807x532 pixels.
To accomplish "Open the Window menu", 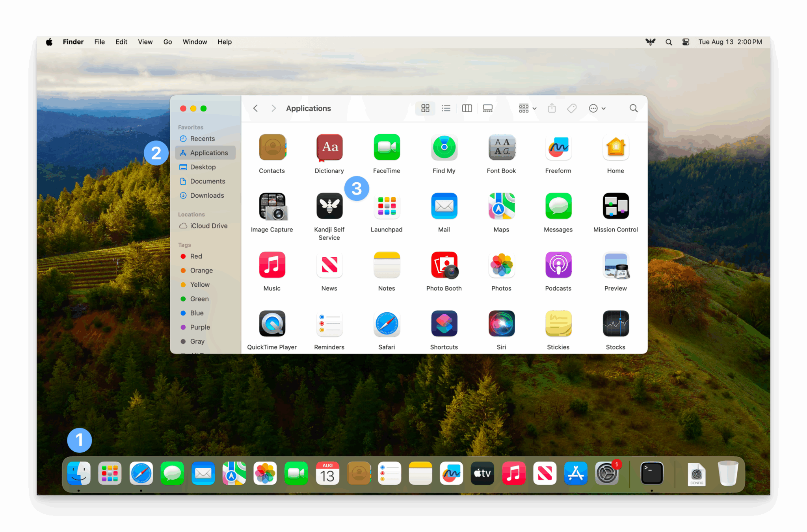I will [194, 41].
